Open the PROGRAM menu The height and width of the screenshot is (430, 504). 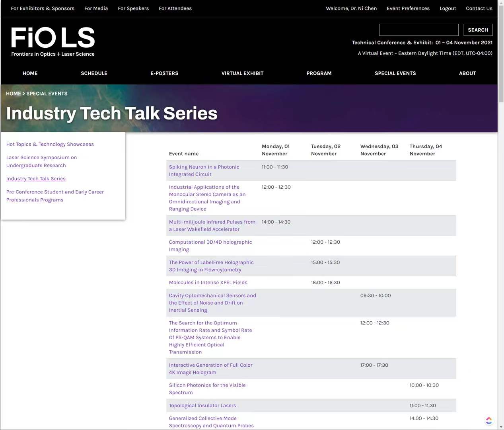click(319, 73)
